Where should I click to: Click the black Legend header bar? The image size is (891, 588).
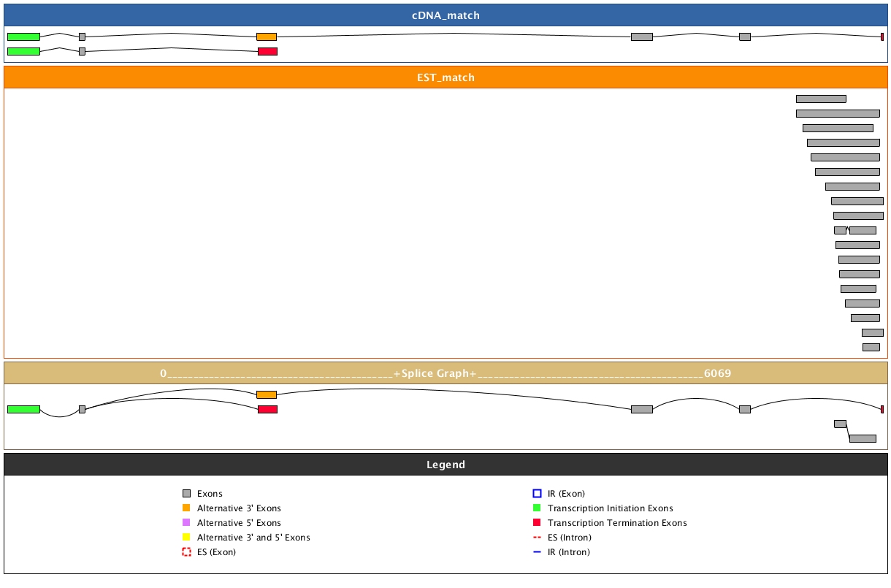point(445,465)
